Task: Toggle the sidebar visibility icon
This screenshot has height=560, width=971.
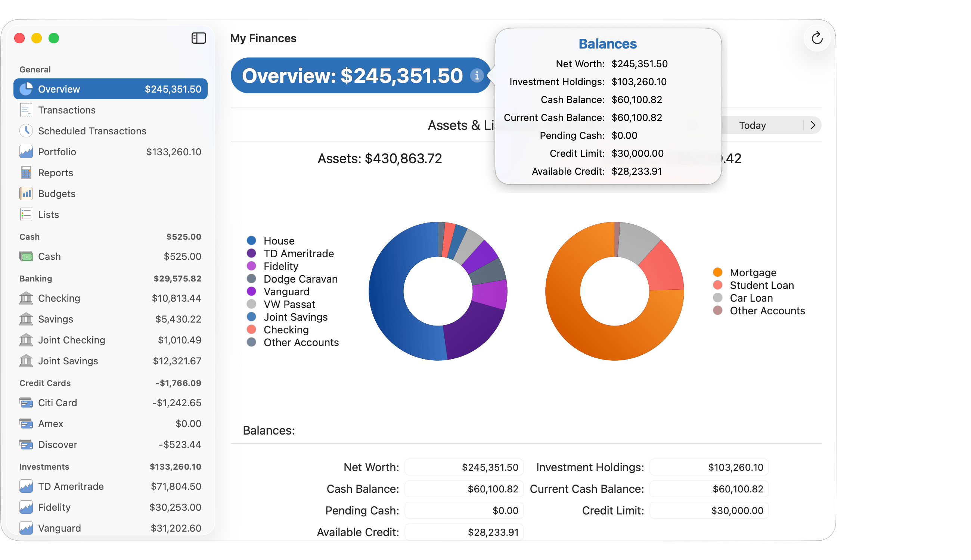Action: pyautogui.click(x=199, y=38)
